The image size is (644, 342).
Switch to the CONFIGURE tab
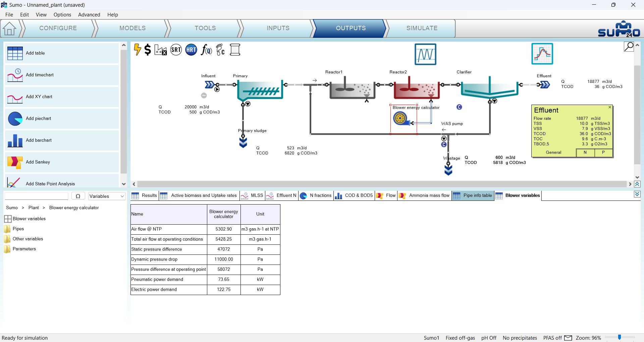click(x=58, y=28)
